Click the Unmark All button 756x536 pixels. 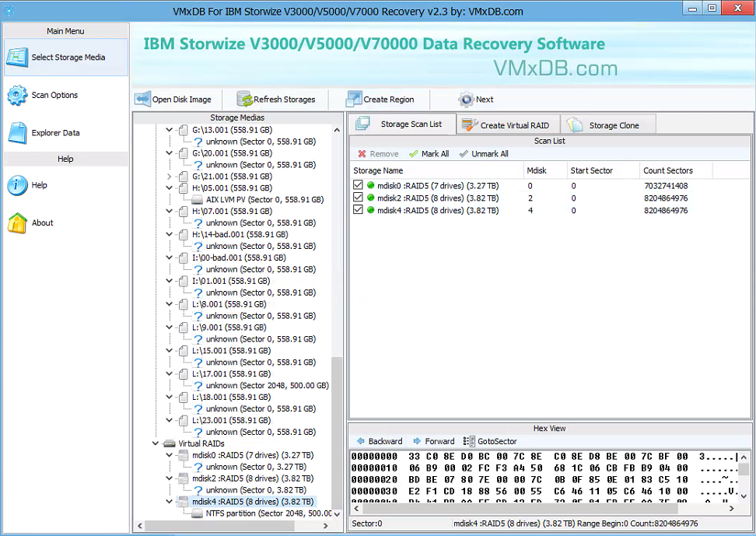(484, 154)
